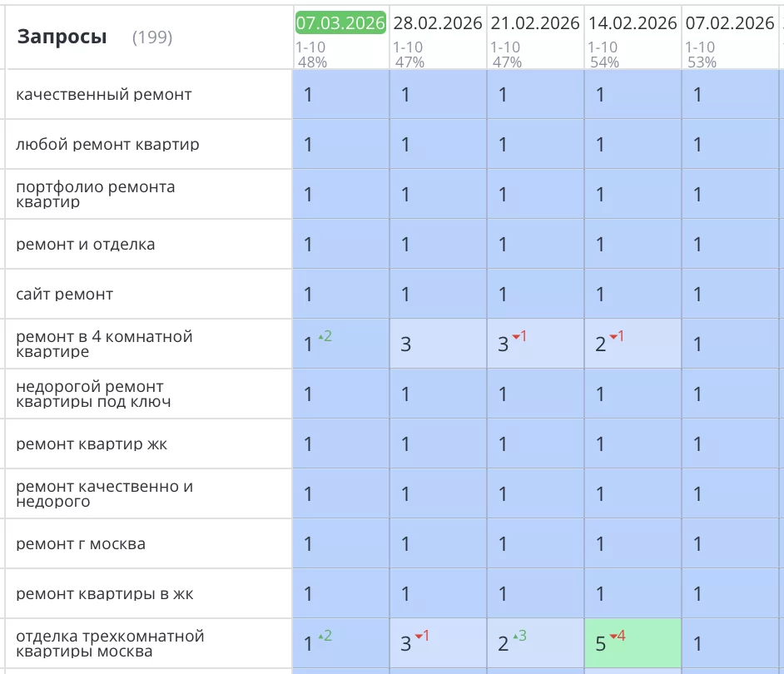Click 14.02.2026 position 2 cell with red arrow
784x674 pixels.
(x=633, y=344)
